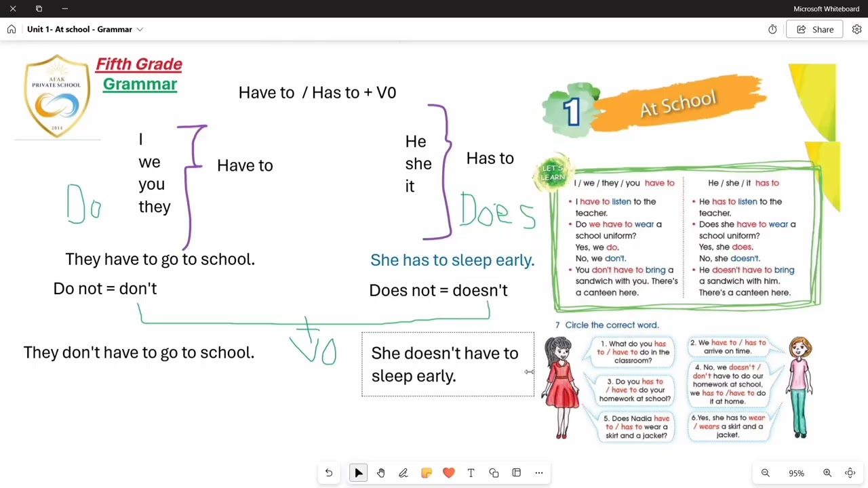Zoom in with magnifier plus
Viewport: 868px width, 488px height.
[827, 473]
